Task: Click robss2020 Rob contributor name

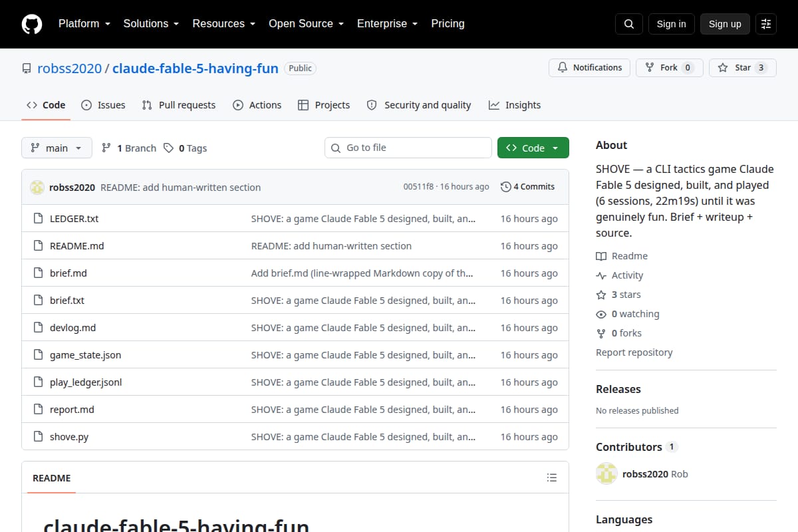Action: [655, 474]
